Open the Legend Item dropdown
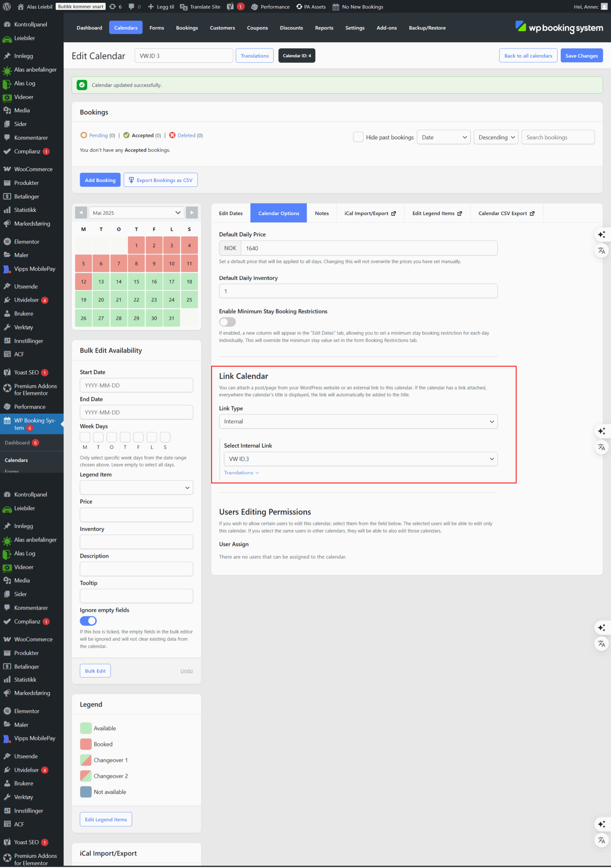Image resolution: width=611 pixels, height=868 pixels. [x=136, y=487]
